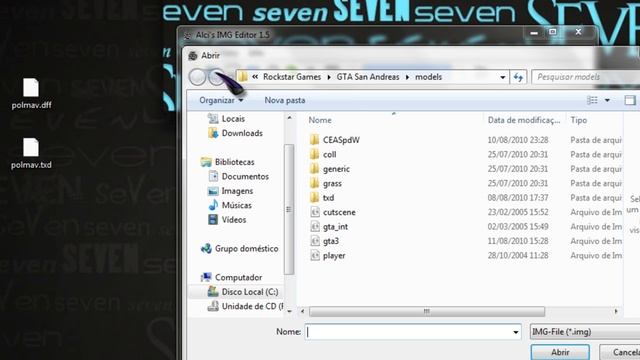
Task: Select the cutscene image file icon
Action: point(315,212)
